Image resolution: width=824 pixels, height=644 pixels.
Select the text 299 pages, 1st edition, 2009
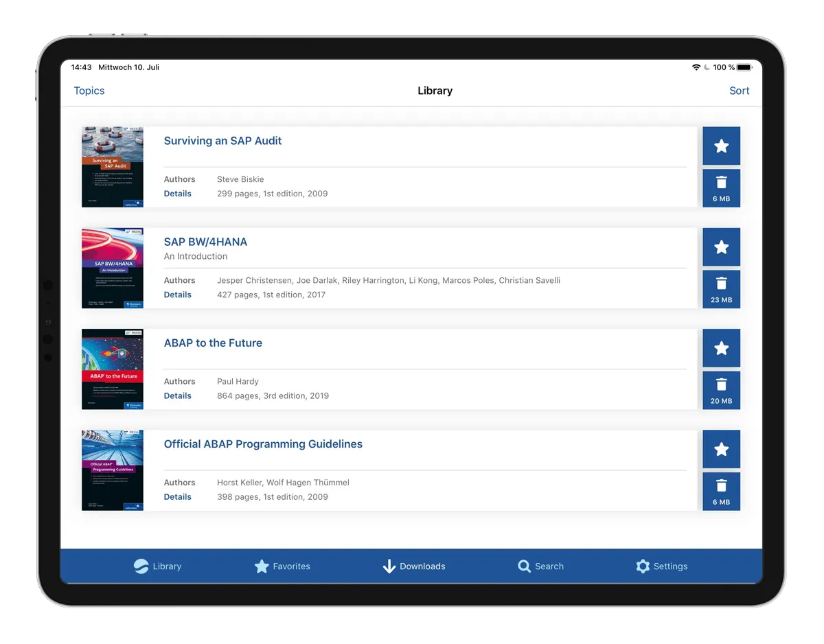(x=272, y=194)
